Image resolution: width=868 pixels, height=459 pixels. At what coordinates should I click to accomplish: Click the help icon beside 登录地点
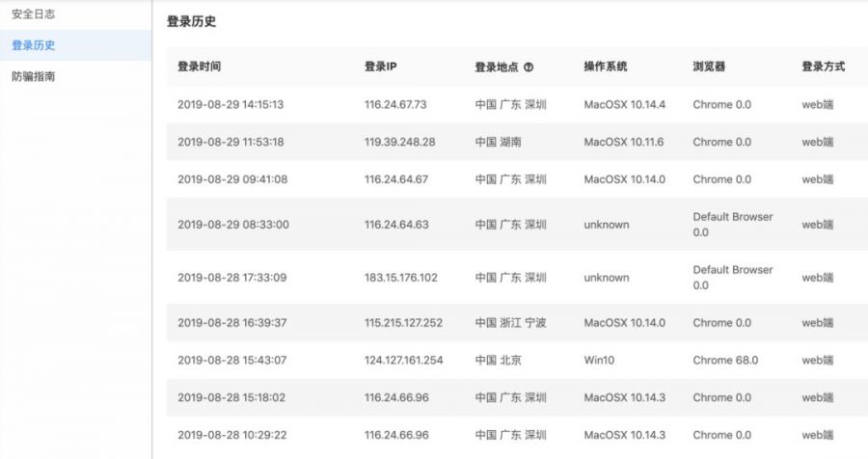coord(529,67)
